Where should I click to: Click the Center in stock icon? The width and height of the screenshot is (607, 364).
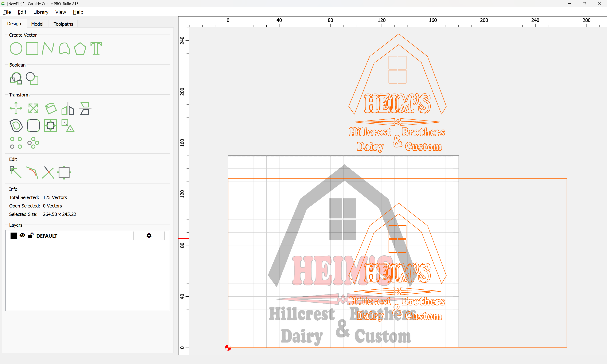tap(51, 125)
